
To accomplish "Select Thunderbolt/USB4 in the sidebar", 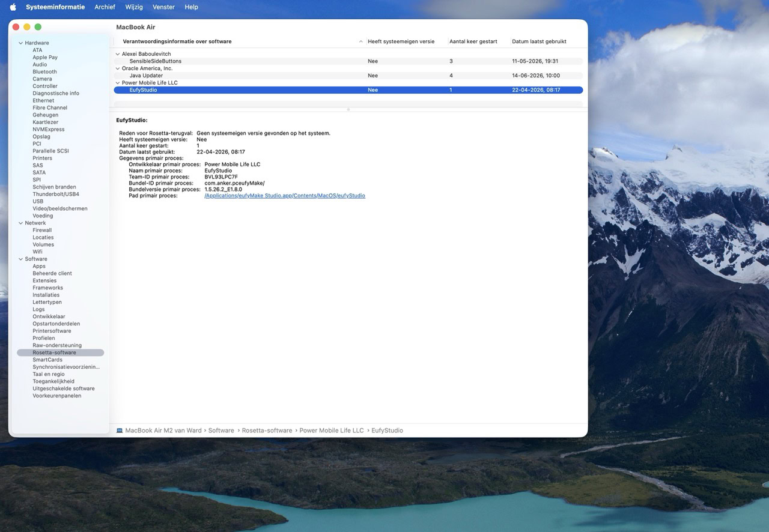I will (x=56, y=195).
